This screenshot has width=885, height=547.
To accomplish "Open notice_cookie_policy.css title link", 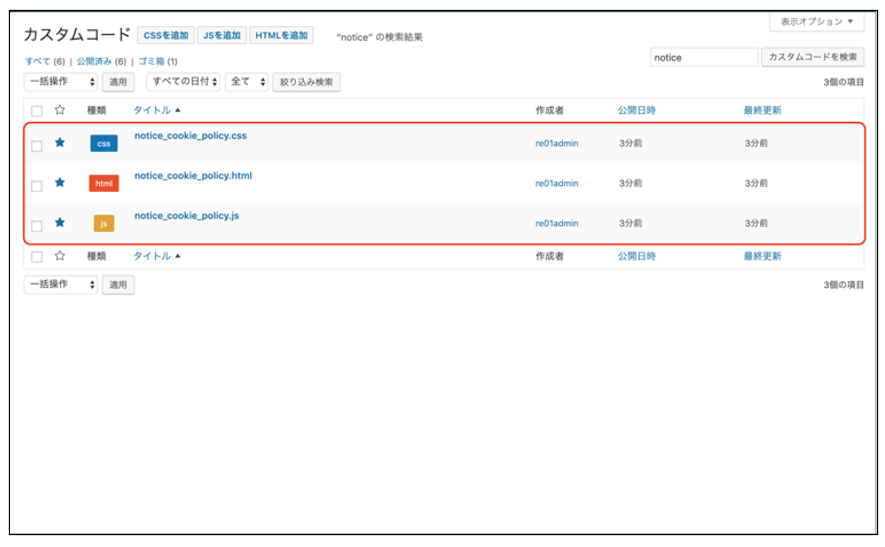I will (x=191, y=136).
